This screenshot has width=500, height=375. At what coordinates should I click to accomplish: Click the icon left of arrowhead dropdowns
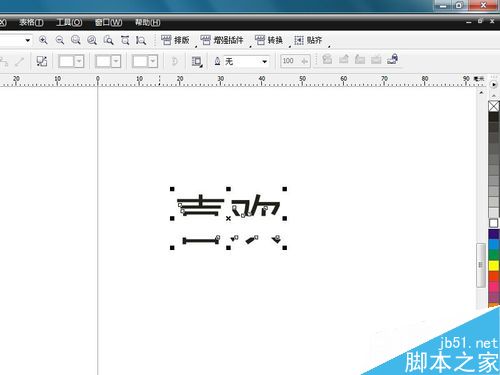pos(42,61)
